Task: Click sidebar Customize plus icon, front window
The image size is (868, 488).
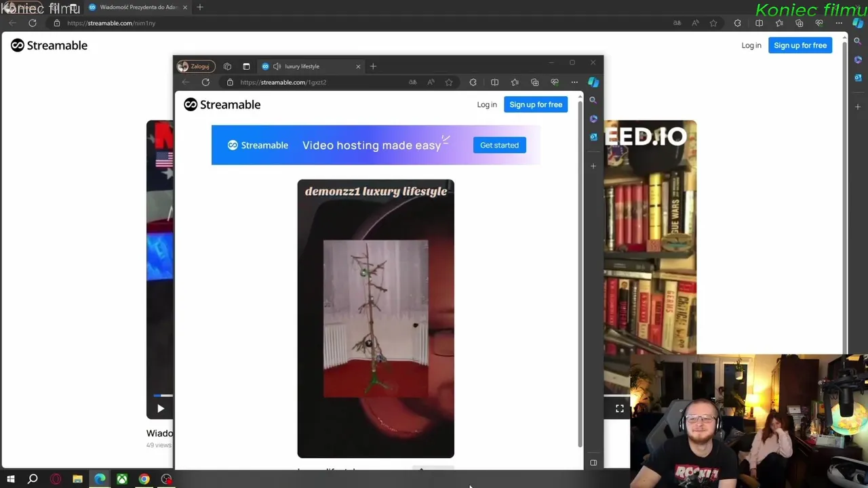Action: (593, 166)
